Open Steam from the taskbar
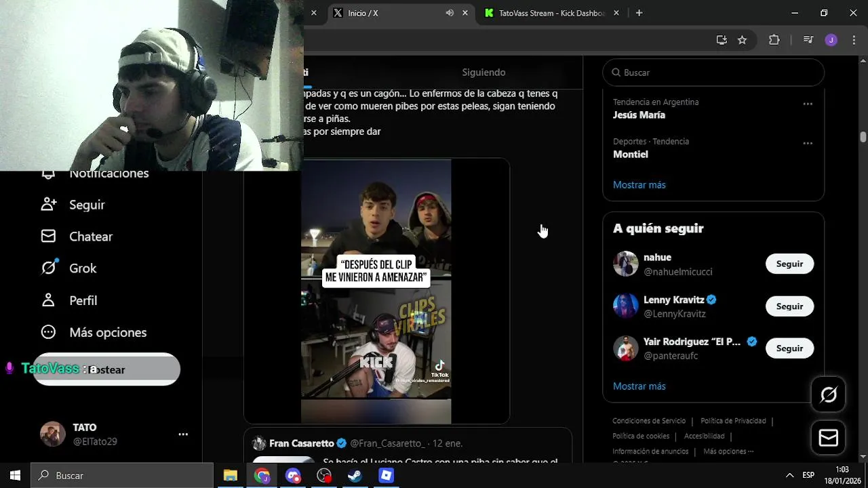This screenshot has height=488, width=868. [x=355, y=476]
